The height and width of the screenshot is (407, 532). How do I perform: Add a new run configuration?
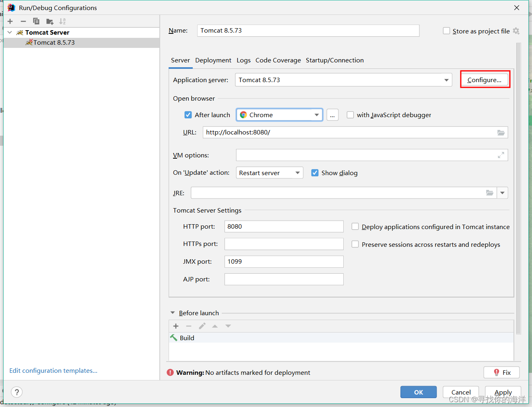coord(10,21)
